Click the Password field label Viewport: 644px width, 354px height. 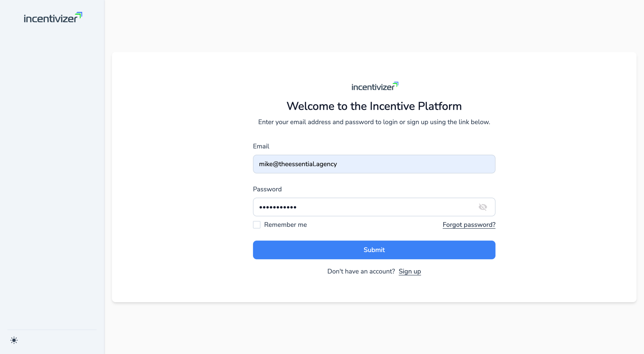point(267,189)
